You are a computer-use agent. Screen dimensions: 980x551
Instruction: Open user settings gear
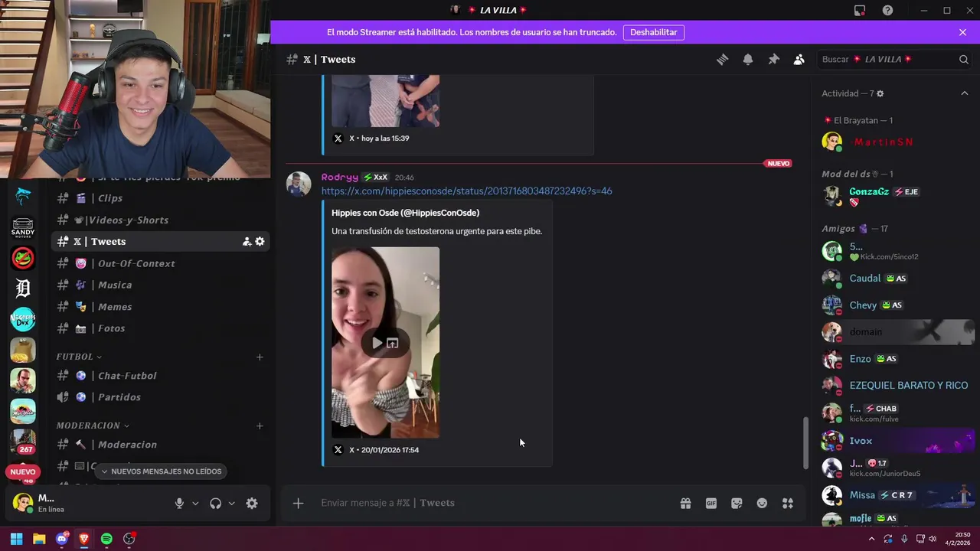(x=252, y=503)
